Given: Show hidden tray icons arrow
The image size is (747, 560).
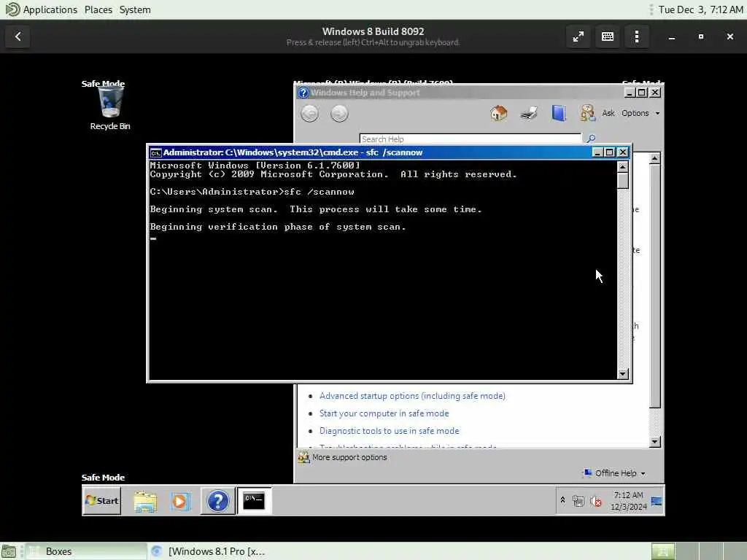Looking at the screenshot, I should click(562, 500).
